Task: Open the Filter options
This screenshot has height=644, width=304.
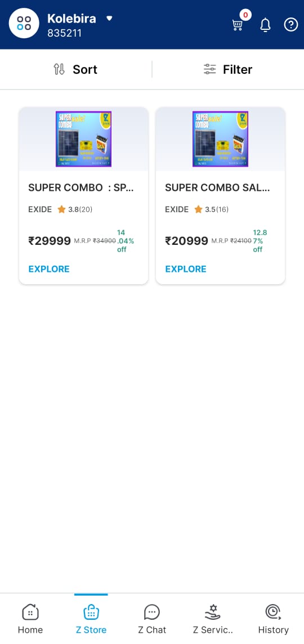Action: [228, 69]
